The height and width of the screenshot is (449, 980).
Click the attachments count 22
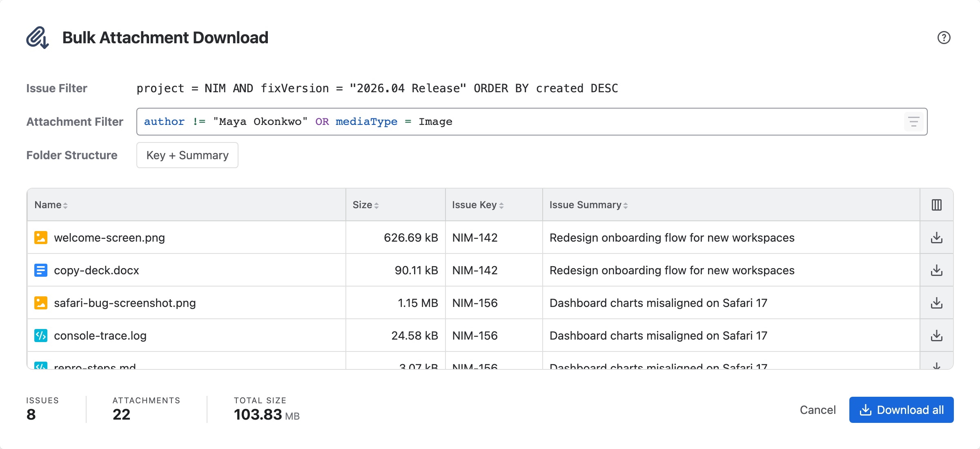pyautogui.click(x=121, y=415)
